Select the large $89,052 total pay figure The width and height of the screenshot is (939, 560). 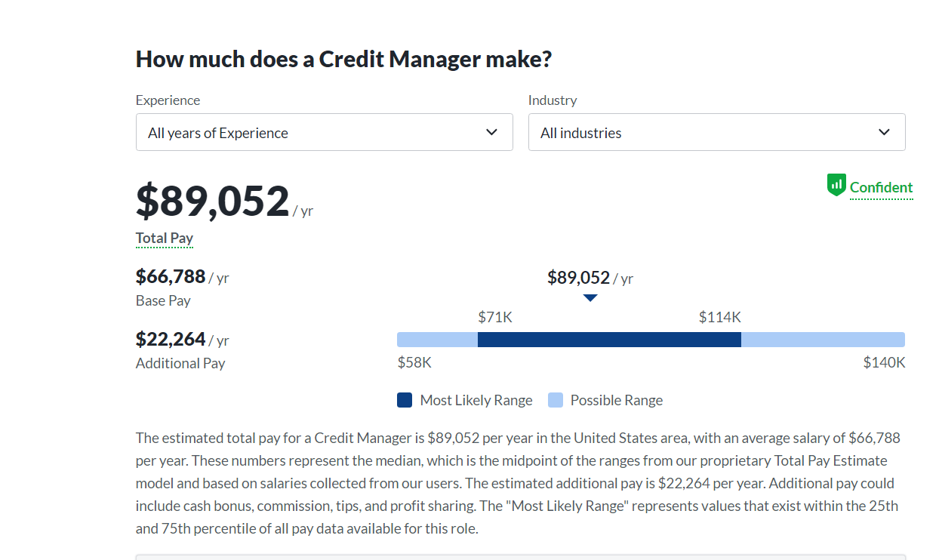click(212, 202)
